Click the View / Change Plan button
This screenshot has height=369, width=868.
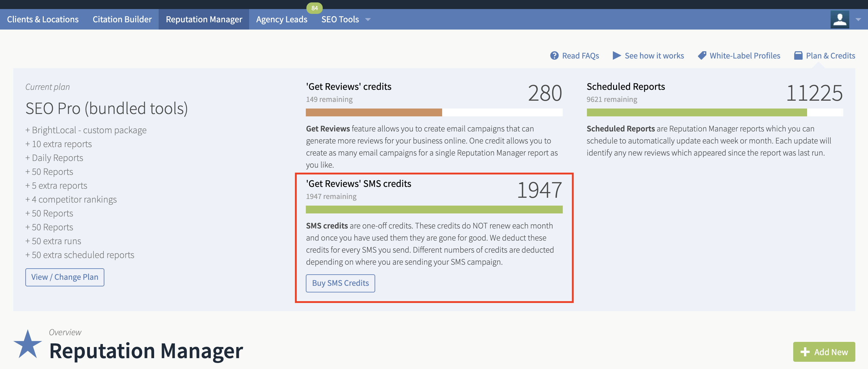point(65,277)
